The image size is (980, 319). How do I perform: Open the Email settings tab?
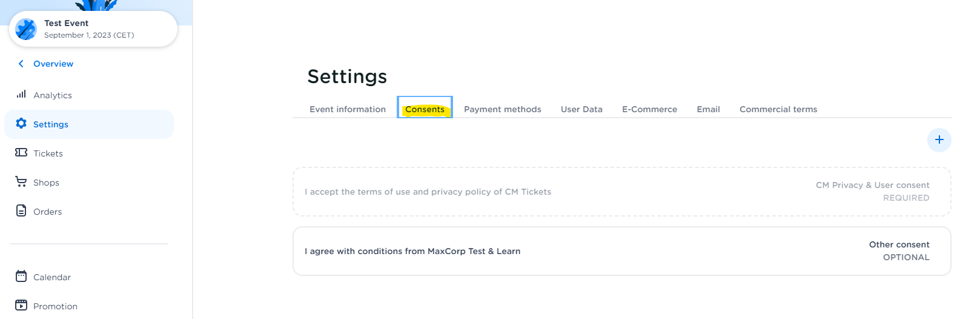[x=708, y=109]
